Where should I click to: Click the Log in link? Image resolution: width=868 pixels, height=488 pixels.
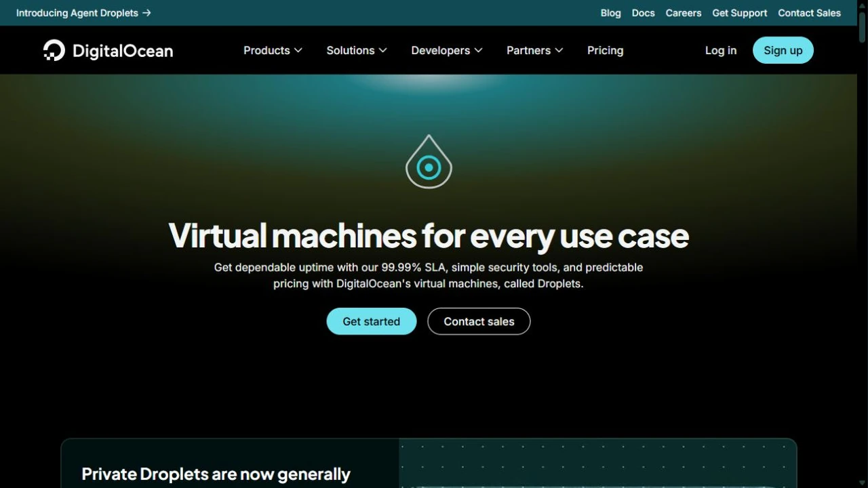pyautogui.click(x=721, y=50)
